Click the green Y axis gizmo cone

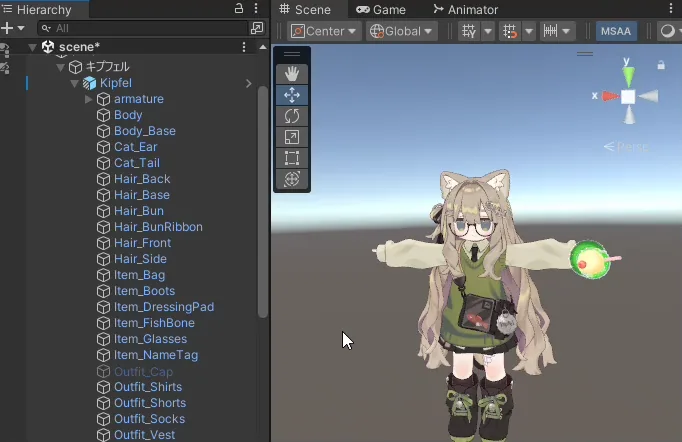click(x=629, y=76)
